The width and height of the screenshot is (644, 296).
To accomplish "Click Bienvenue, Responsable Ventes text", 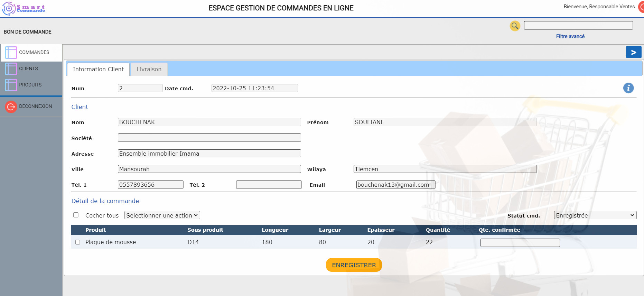I will [599, 7].
